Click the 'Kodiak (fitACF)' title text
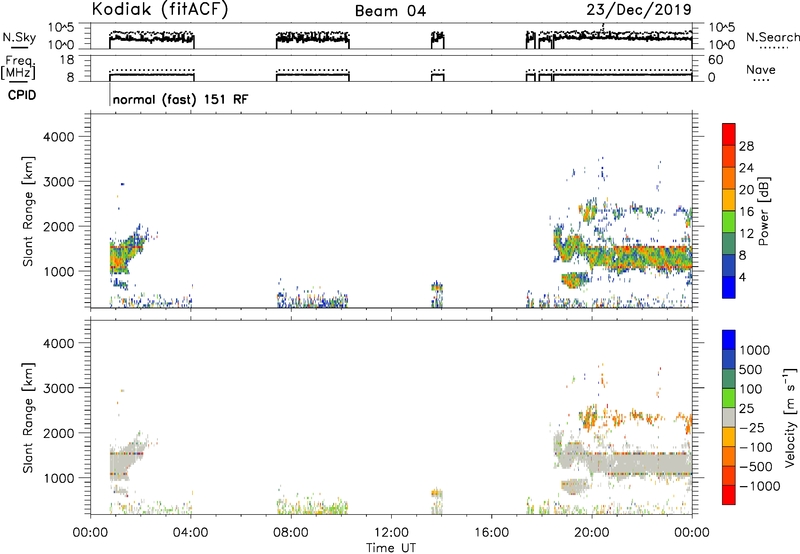Screen dimensions: 800x554 pyautogui.click(x=160, y=9)
